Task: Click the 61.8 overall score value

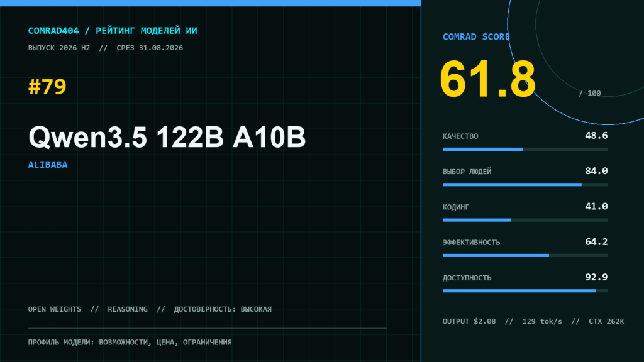Action: [x=487, y=79]
